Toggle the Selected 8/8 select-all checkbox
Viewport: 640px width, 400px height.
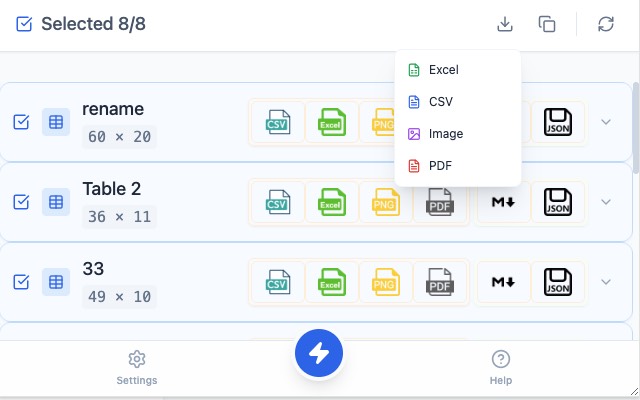point(24,24)
